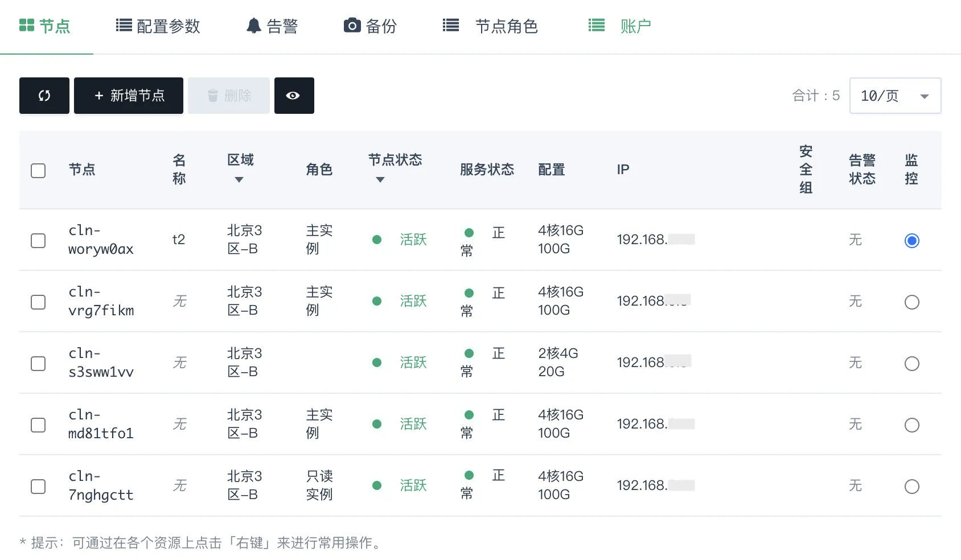Image resolution: width=961 pixels, height=560 pixels.
Task: Click the 新增节点 button
Action: point(129,96)
